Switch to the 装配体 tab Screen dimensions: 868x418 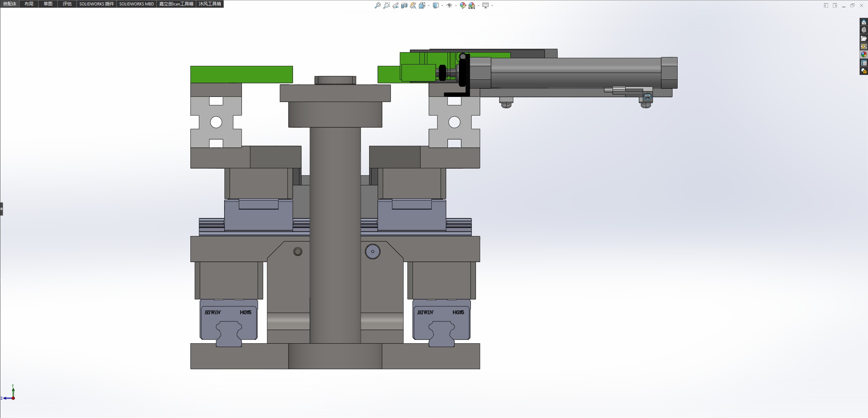[x=10, y=4]
